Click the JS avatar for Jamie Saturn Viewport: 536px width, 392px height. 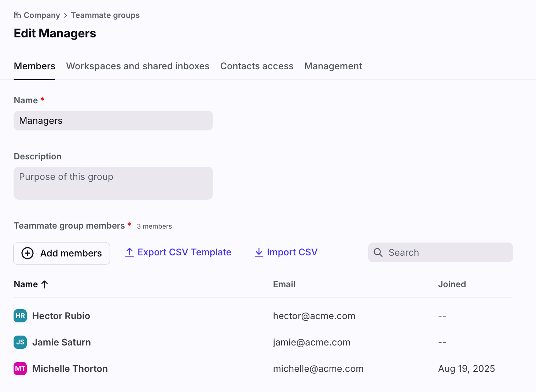(20, 342)
